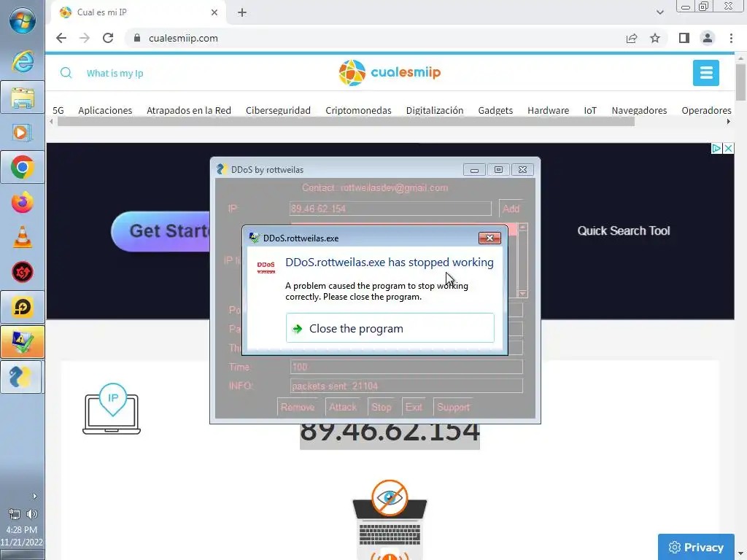Open the yellow-black circular arrow taskbar icon
The width and height of the screenshot is (747, 560).
click(x=23, y=307)
